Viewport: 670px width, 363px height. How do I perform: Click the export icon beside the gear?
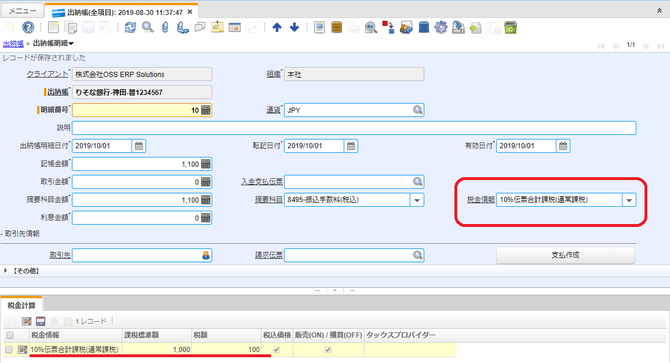(458, 28)
